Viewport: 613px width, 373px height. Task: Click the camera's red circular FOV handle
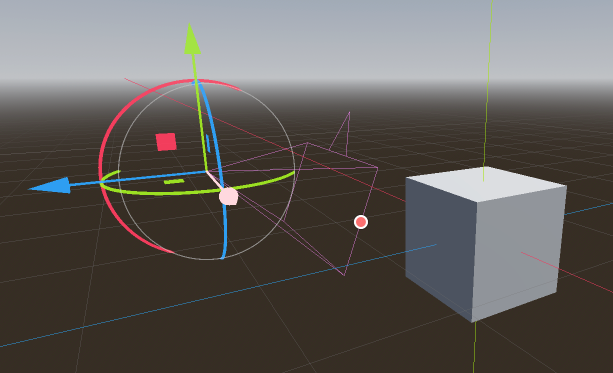point(361,222)
